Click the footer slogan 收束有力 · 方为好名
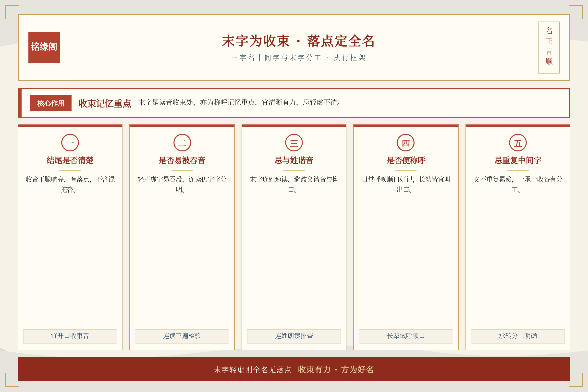The image size is (588, 392). tap(336, 370)
